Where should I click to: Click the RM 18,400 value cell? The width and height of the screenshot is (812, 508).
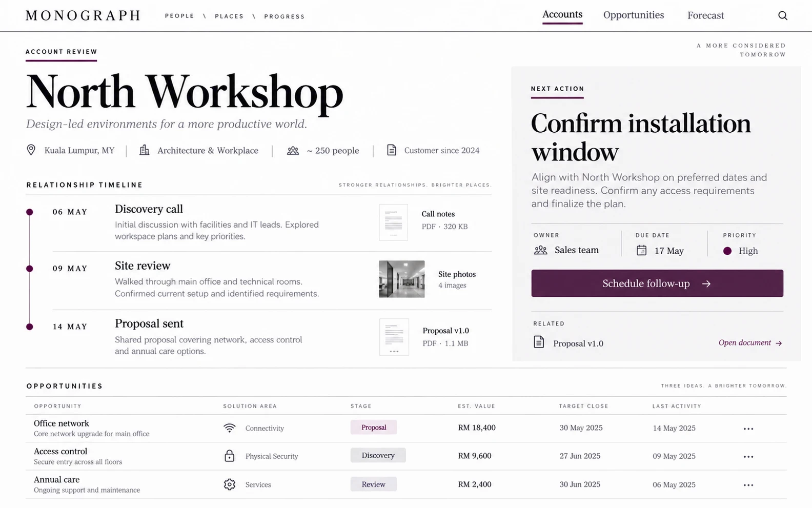click(477, 428)
